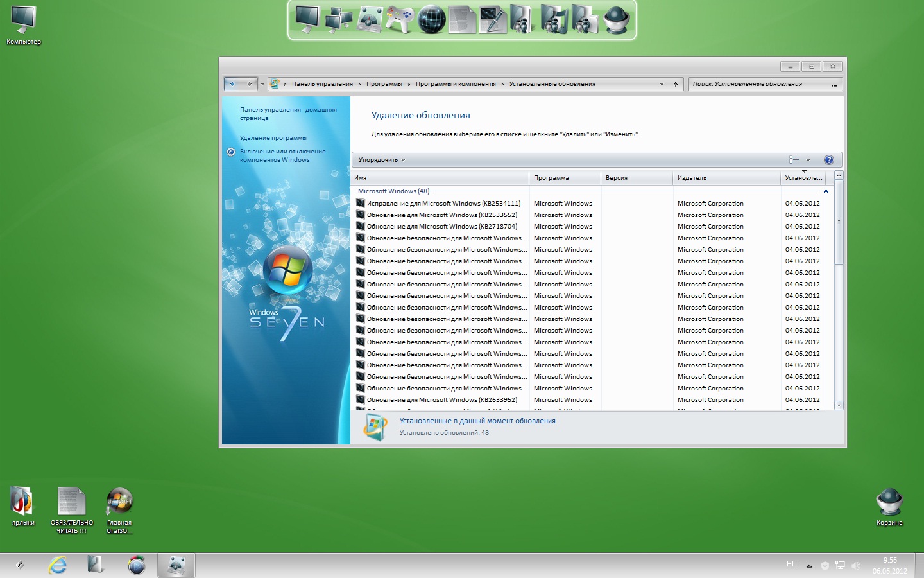Go to Программы и компоненты breadcrumb
Viewport: 924px width, 578px height.
tap(456, 84)
